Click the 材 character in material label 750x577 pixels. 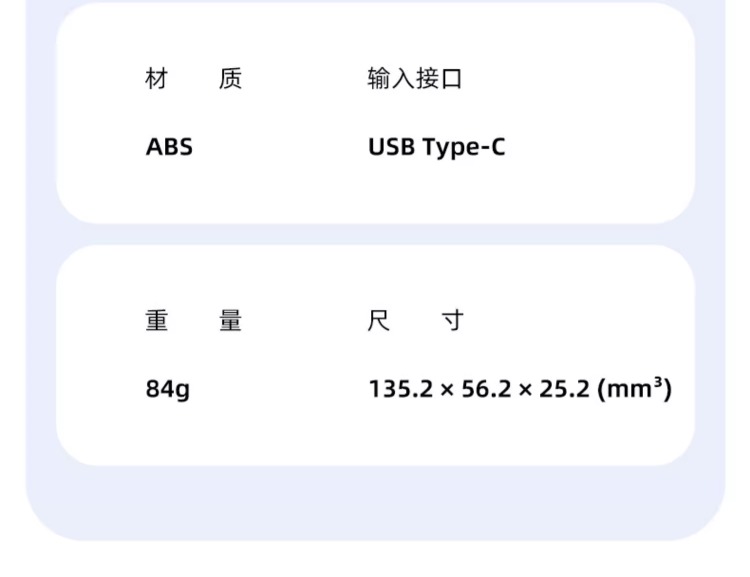[157, 79]
